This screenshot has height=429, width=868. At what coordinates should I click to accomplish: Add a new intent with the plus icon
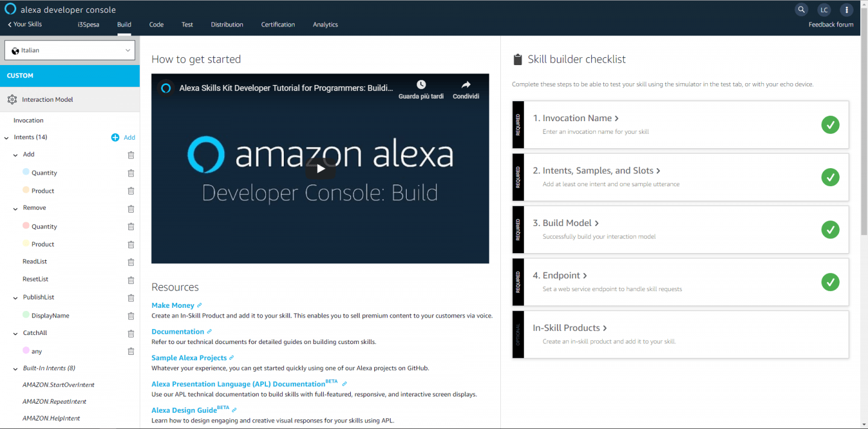pyautogui.click(x=115, y=137)
